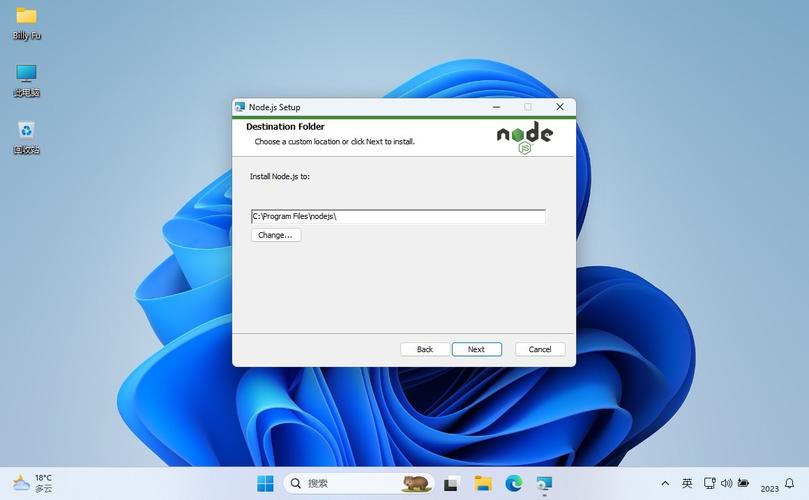Click the taskbar search box
809x500 pixels.
359,483
